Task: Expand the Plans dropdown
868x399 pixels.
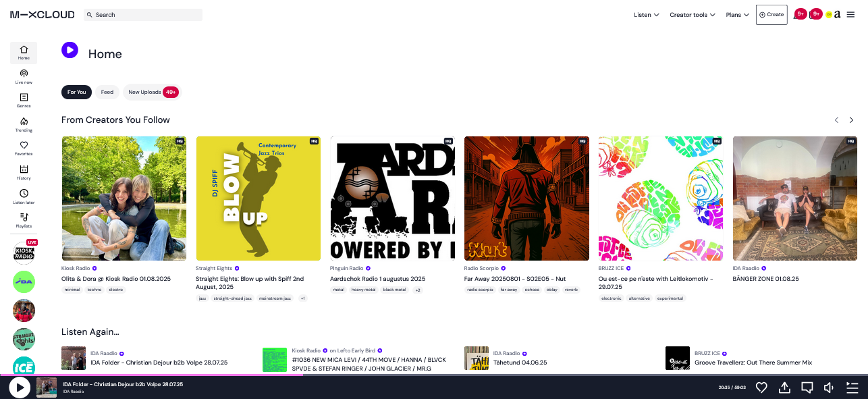Action: 738,15
